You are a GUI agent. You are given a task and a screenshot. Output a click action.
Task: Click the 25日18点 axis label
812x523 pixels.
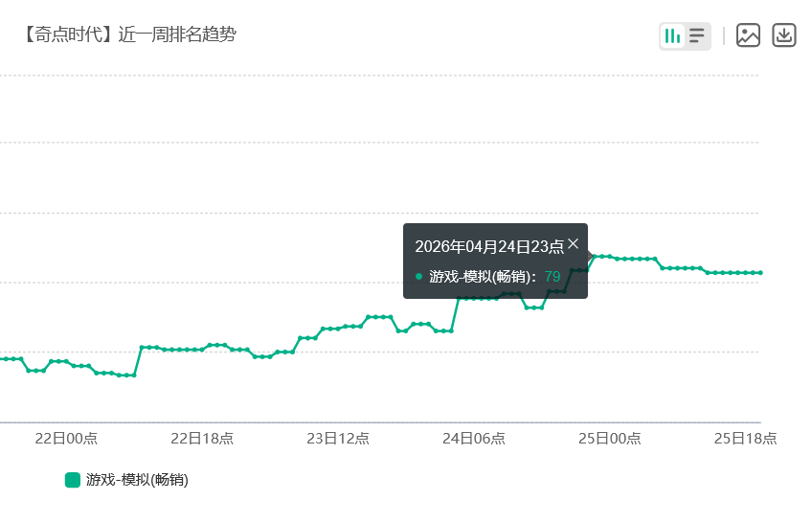coord(745,439)
